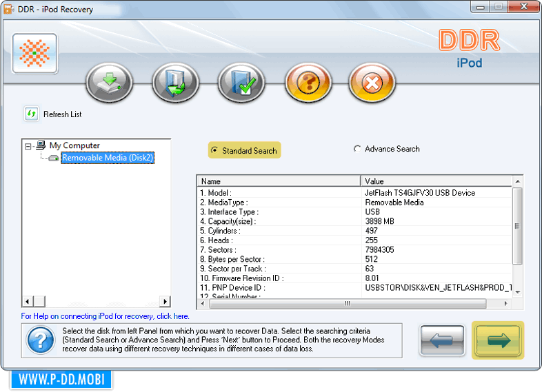Select the '10. Firmware Revision ID :' row
Viewport: 542px width, 392px height.
click(x=354, y=278)
